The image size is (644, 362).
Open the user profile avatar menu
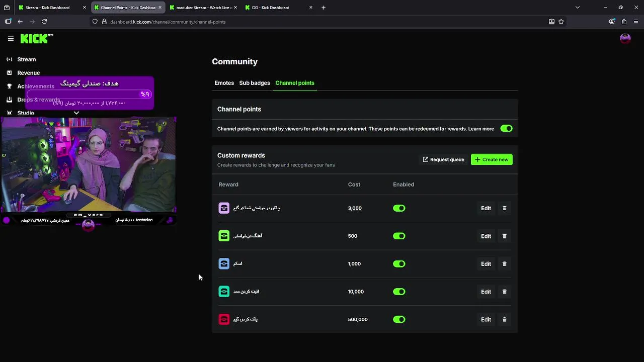(x=625, y=38)
